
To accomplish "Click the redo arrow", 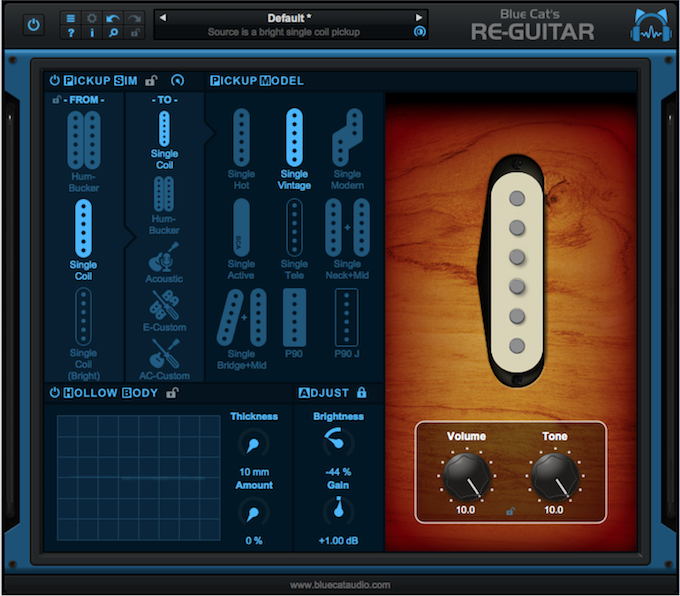I will (134, 18).
